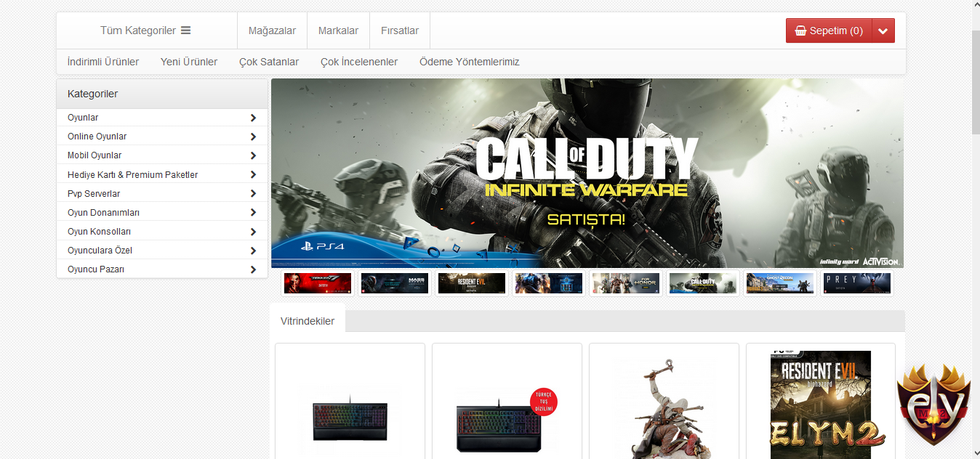The height and width of the screenshot is (459, 980).
Task: Go to Yeni Ürünler
Action: tap(189, 62)
